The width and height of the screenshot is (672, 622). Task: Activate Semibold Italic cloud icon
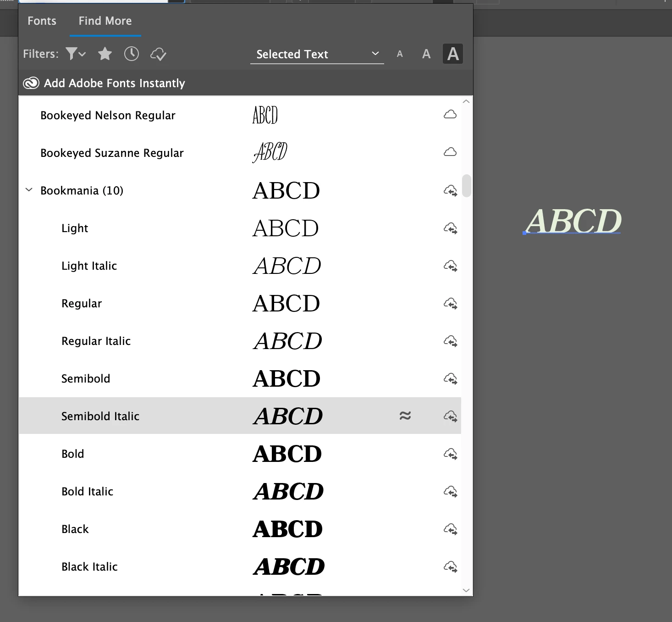click(451, 416)
